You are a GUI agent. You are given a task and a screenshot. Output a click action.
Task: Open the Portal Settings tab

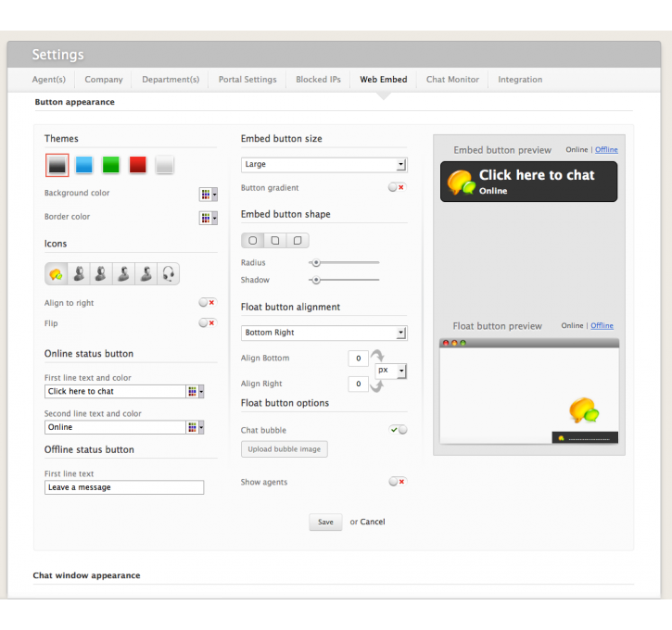(247, 80)
